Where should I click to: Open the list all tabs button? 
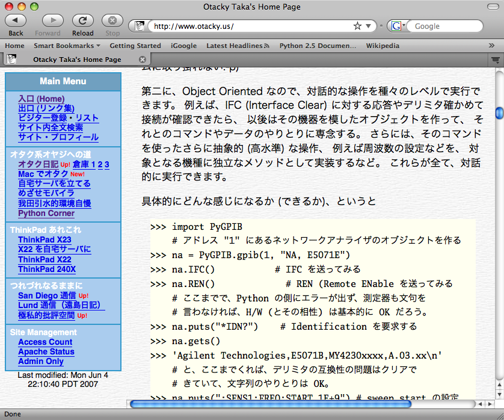pos(496,60)
